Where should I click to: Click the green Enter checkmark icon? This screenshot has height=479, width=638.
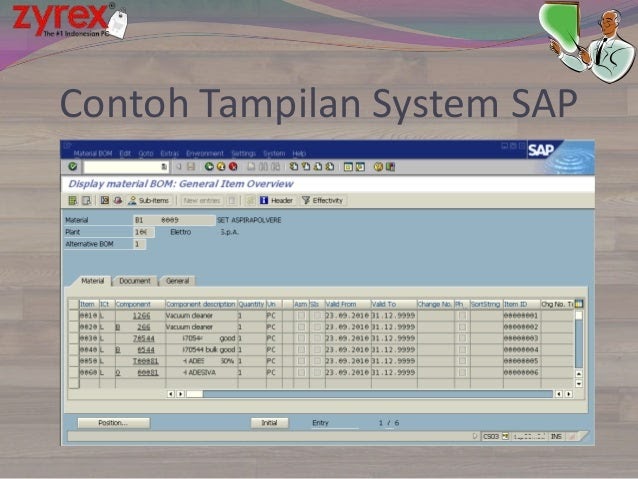73,166
